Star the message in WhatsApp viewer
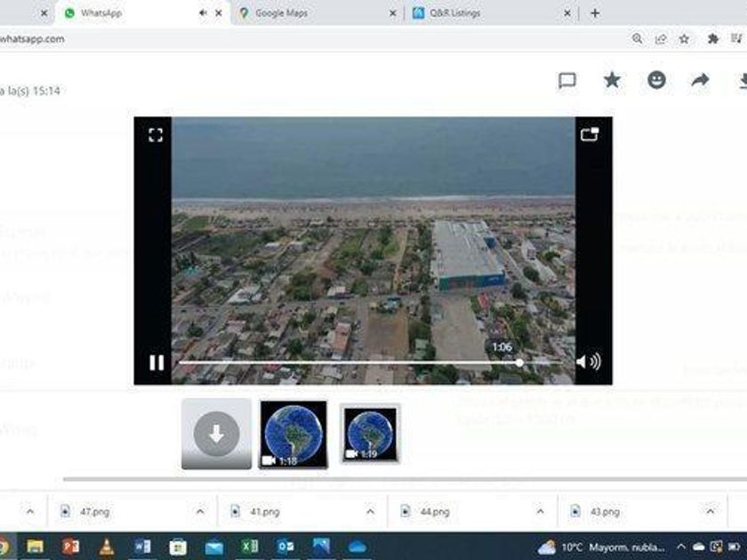747x560 pixels. coord(612,80)
